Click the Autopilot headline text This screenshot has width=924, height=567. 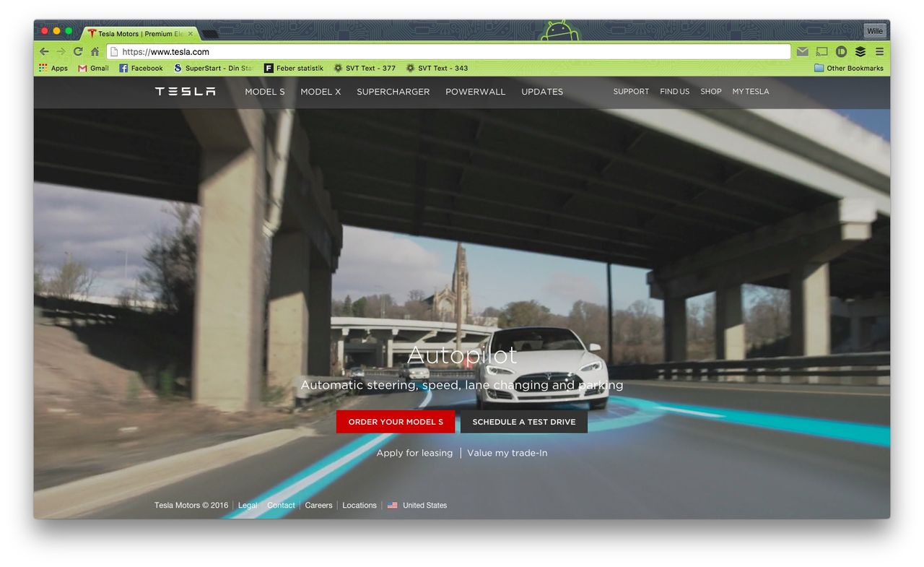click(462, 355)
